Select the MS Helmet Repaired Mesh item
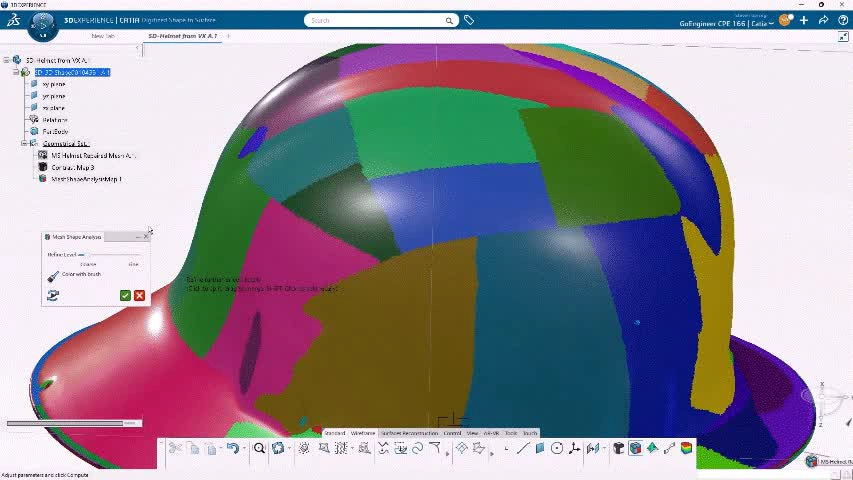The height and width of the screenshot is (480, 853). click(x=94, y=156)
